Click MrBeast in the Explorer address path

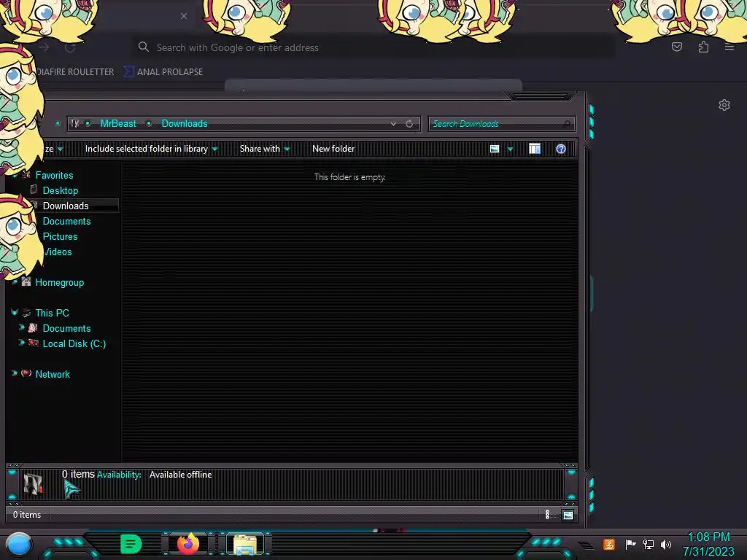pos(118,123)
